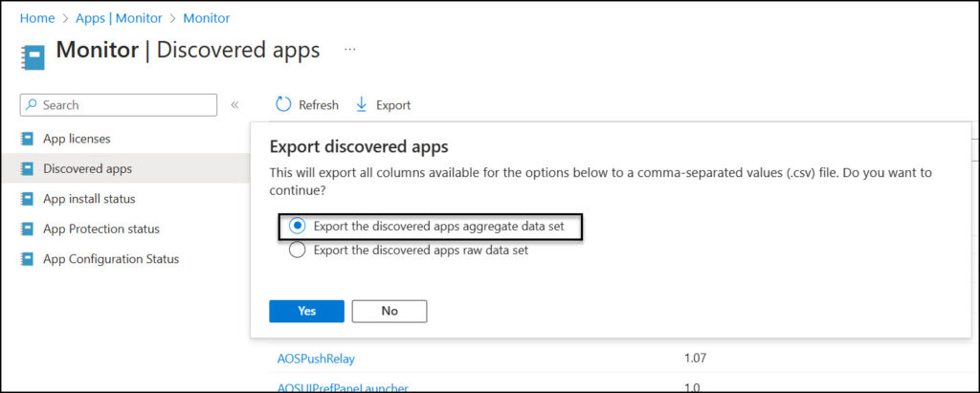Collapse the sidebar with double chevron

(235, 105)
